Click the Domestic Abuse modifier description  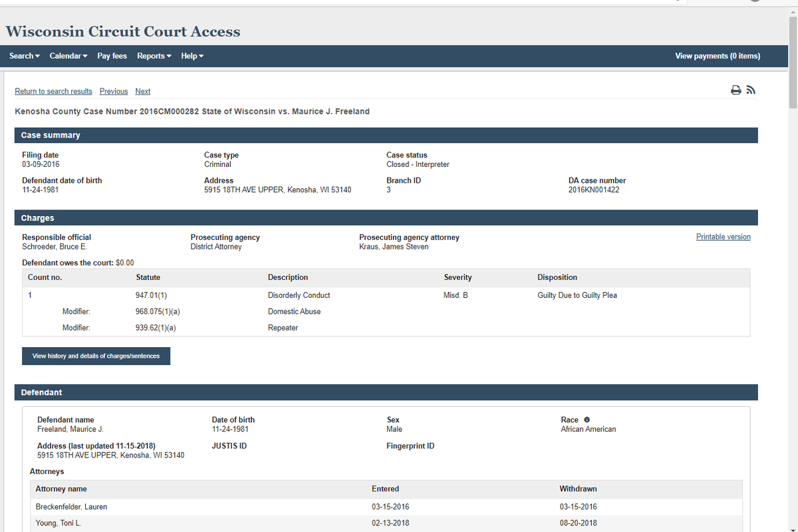pyautogui.click(x=294, y=311)
